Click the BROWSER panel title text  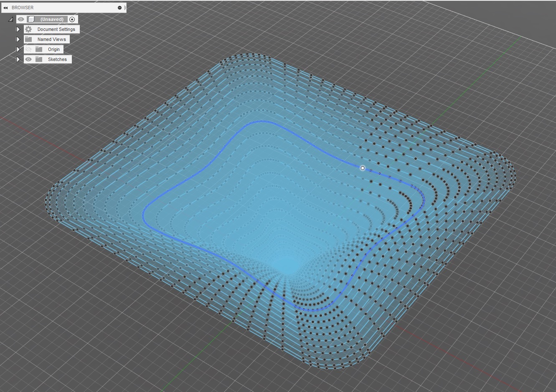tap(23, 8)
